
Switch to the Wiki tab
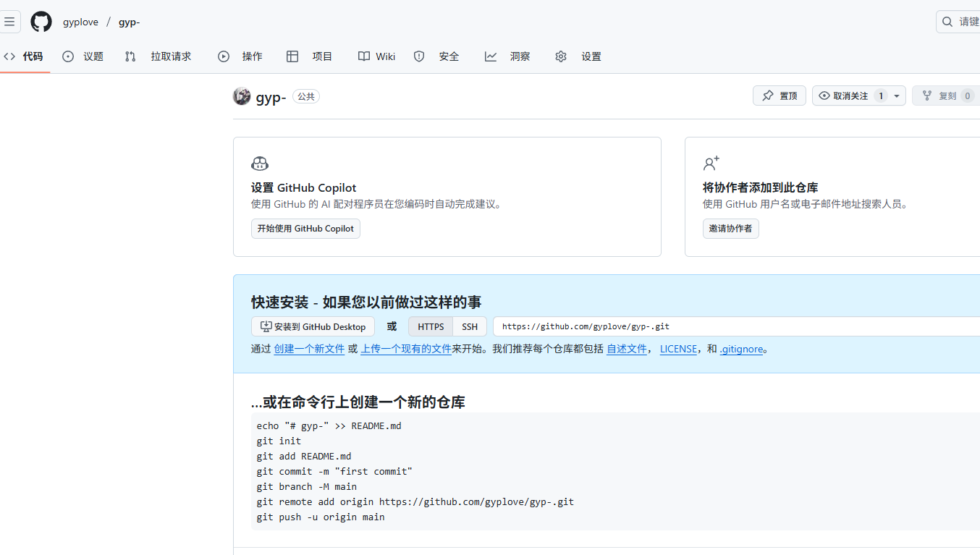click(377, 56)
